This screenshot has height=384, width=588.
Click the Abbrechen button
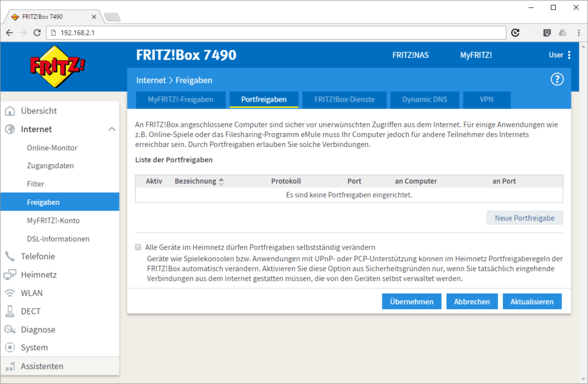472,302
